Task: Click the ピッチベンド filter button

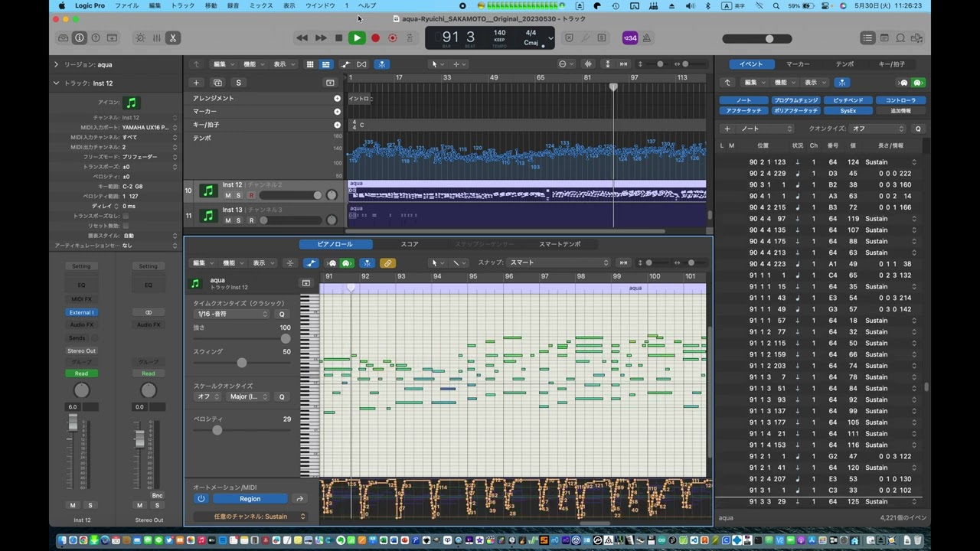Action: [x=848, y=100]
